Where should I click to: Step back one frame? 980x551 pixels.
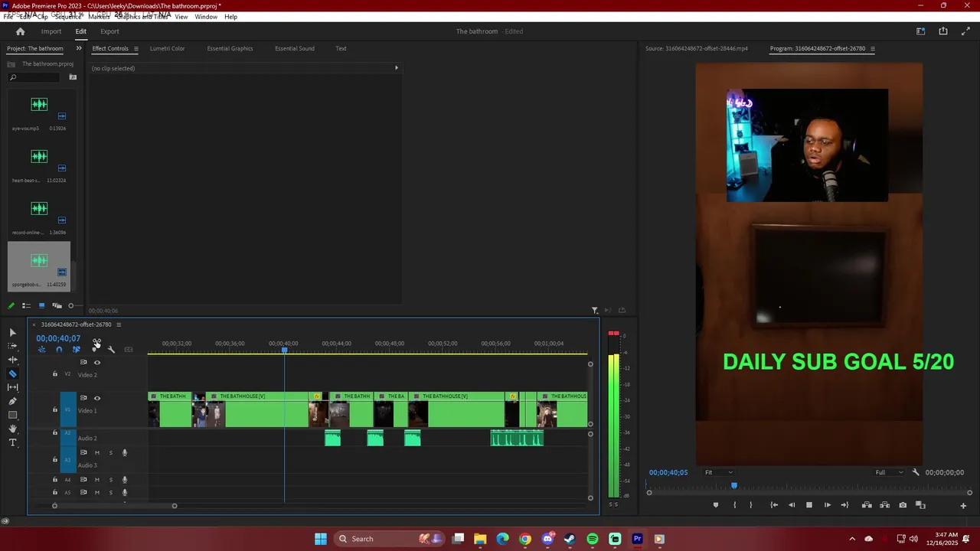point(791,505)
